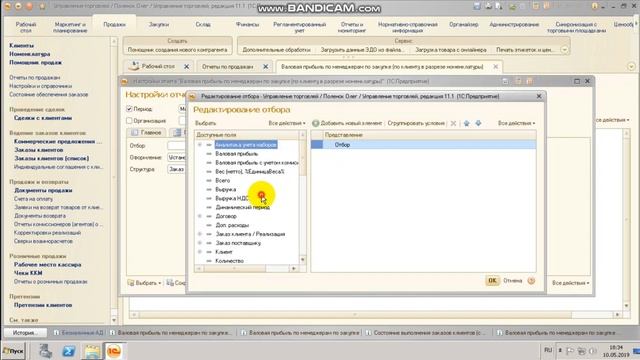Open the Администрирование section
The width and height of the screenshot is (640, 360).
pos(514,24)
